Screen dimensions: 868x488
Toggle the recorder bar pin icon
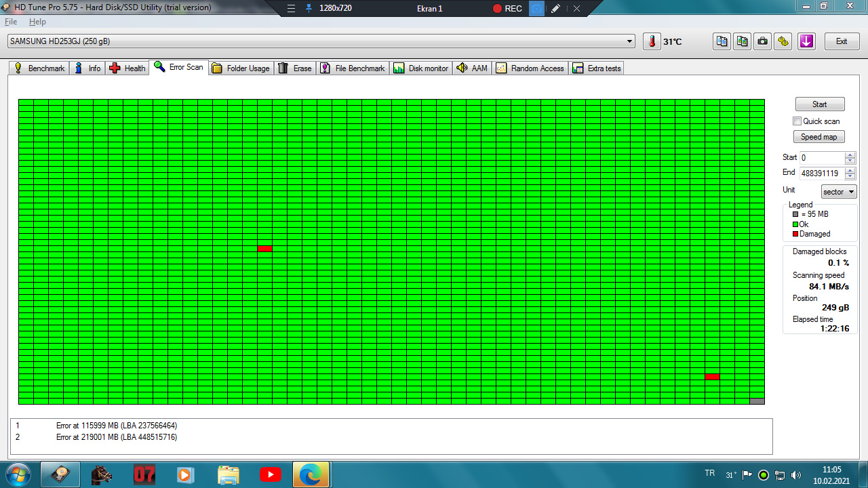coord(309,9)
